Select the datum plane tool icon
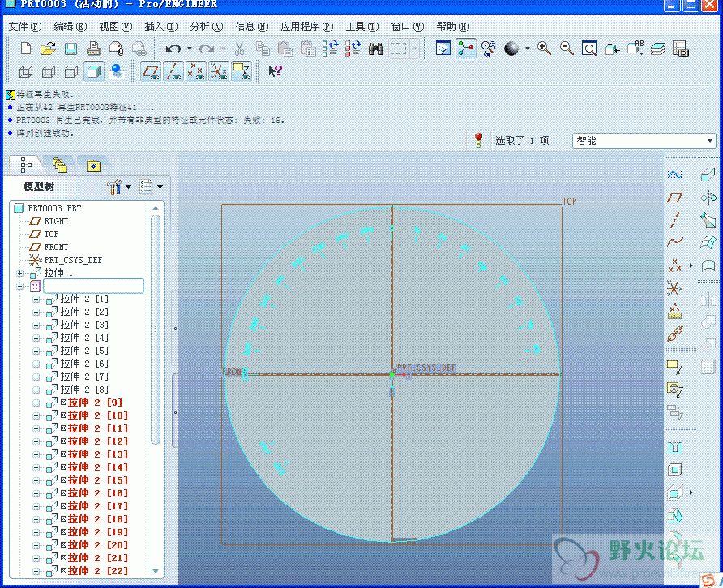 click(674, 198)
